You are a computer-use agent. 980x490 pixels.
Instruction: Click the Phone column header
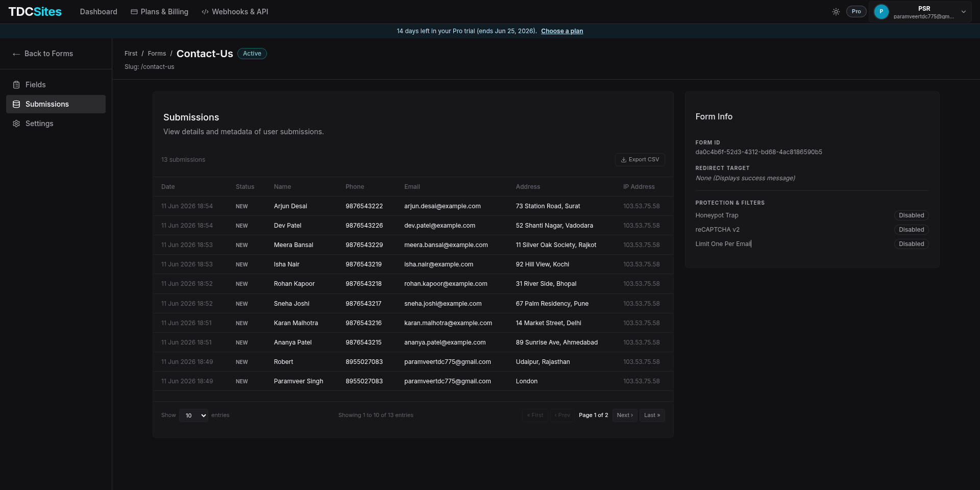click(x=355, y=187)
